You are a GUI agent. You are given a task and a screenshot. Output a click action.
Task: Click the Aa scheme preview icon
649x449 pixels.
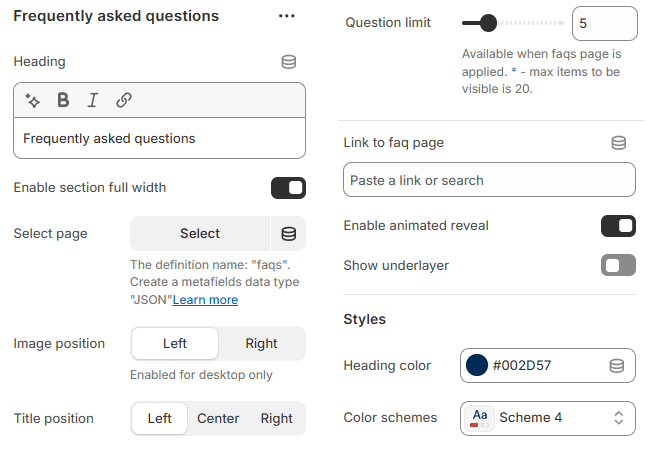point(480,418)
